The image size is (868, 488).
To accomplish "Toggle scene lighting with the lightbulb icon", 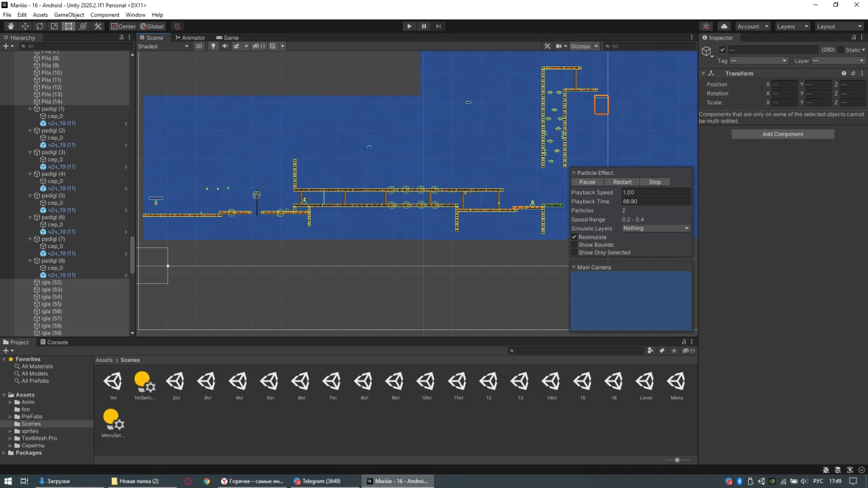I will [x=213, y=46].
